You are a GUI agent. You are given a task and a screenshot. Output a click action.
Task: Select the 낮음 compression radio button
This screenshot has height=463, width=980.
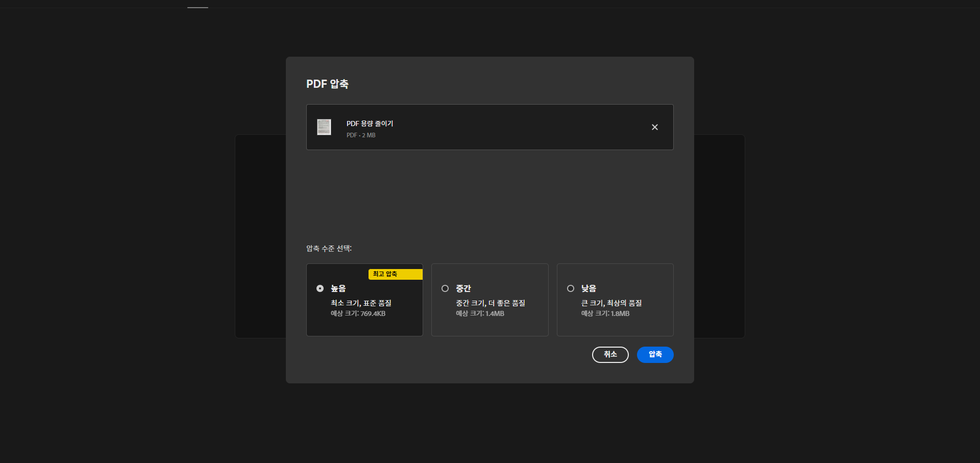tap(570, 288)
